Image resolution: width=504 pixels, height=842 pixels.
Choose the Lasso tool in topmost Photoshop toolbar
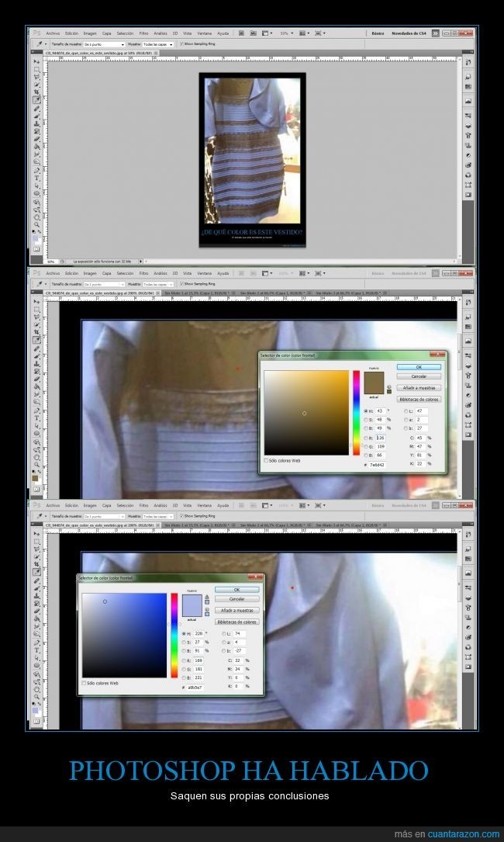36,77
